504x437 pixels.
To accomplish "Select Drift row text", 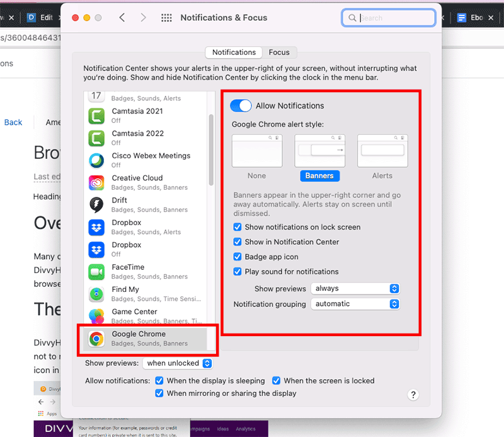I will click(x=119, y=200).
